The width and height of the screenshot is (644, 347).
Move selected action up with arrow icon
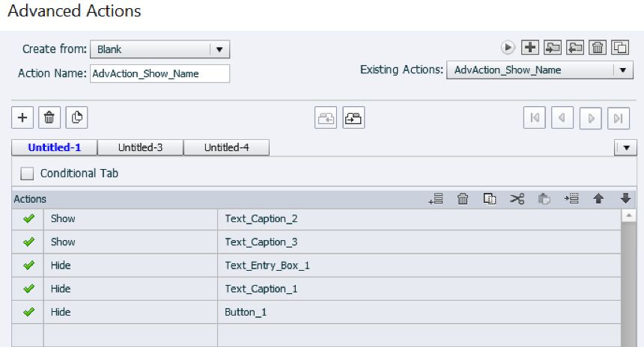(x=598, y=199)
